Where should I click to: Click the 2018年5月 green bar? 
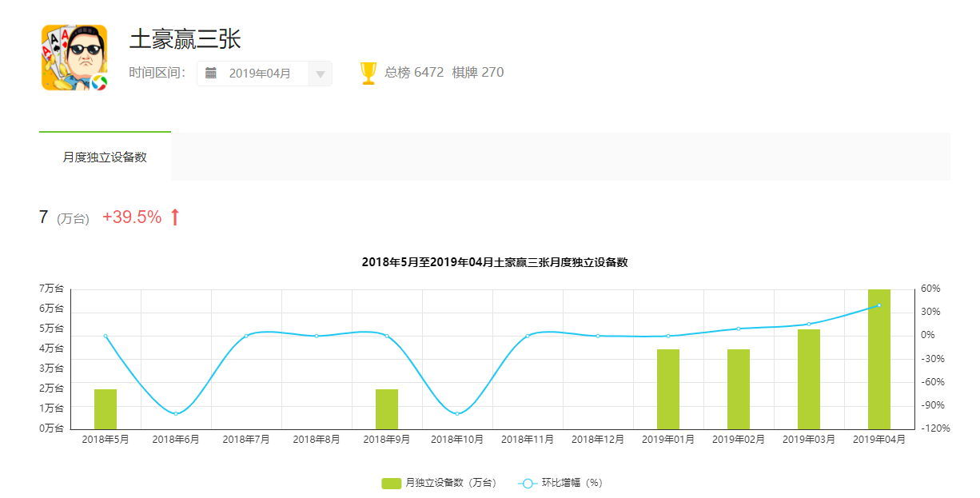click(x=106, y=409)
